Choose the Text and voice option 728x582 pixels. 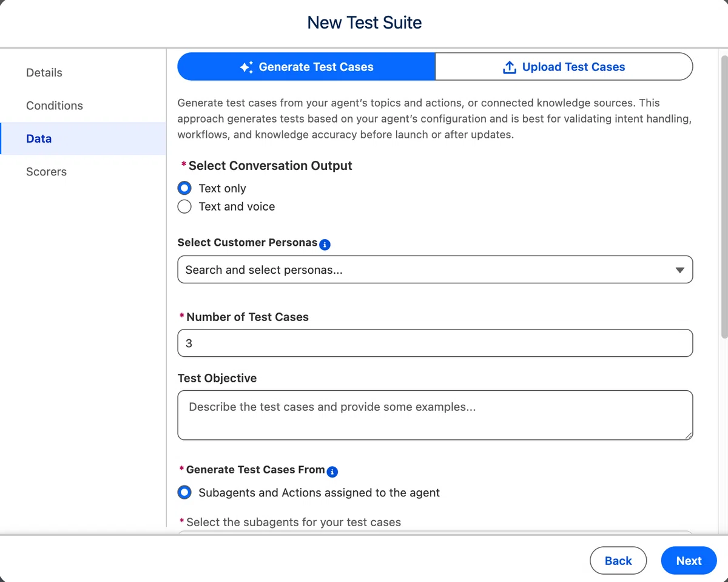184,206
